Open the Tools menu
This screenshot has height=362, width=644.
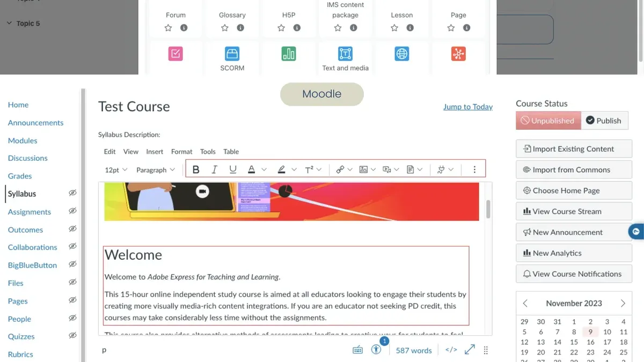[x=208, y=152]
